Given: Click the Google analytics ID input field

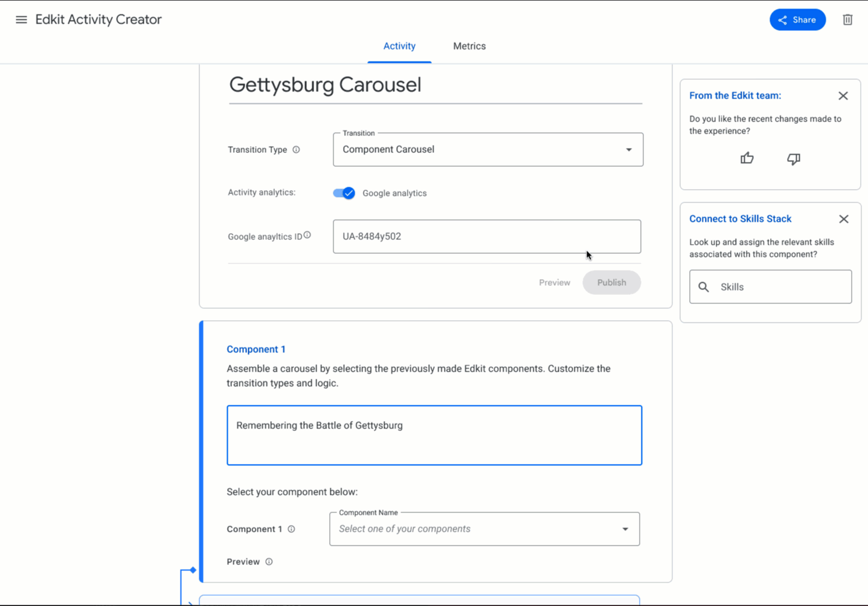Looking at the screenshot, I should pyautogui.click(x=487, y=236).
